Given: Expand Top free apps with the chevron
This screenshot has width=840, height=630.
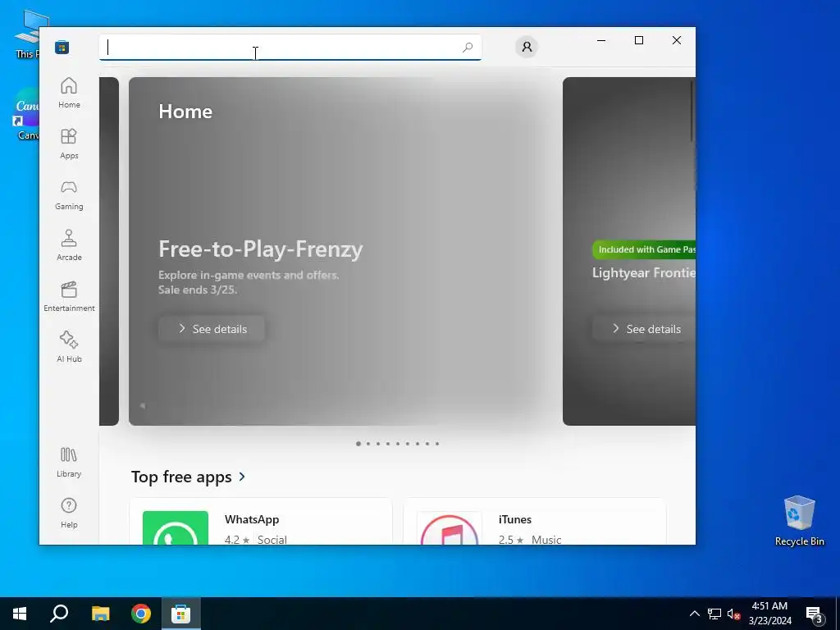Looking at the screenshot, I should click(242, 477).
